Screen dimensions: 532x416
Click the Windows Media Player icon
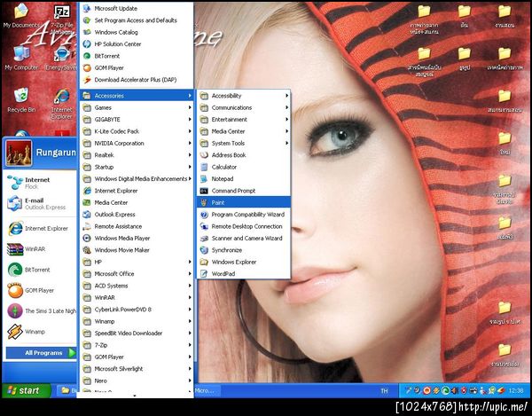click(87, 239)
